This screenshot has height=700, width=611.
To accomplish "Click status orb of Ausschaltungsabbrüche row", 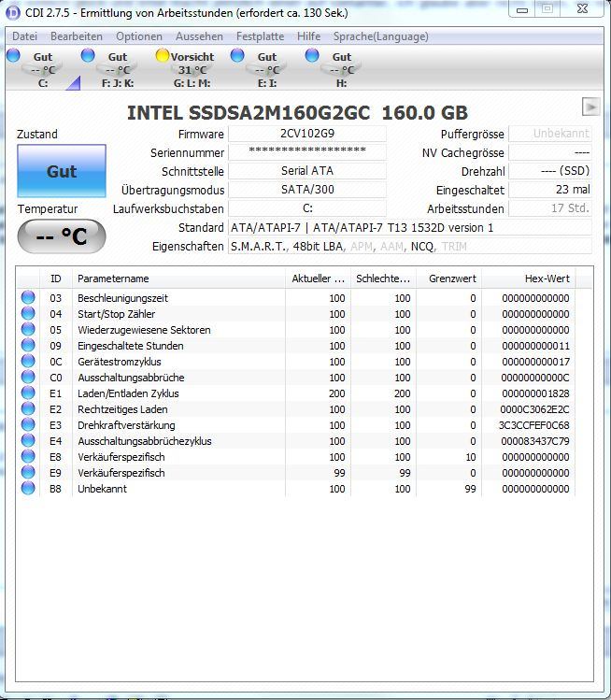I will [28, 377].
